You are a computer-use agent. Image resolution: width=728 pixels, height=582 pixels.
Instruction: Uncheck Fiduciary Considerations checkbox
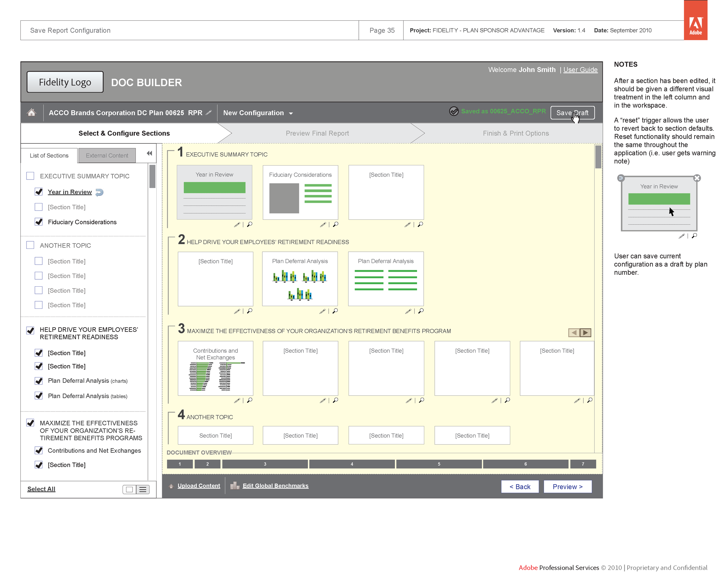tap(39, 222)
